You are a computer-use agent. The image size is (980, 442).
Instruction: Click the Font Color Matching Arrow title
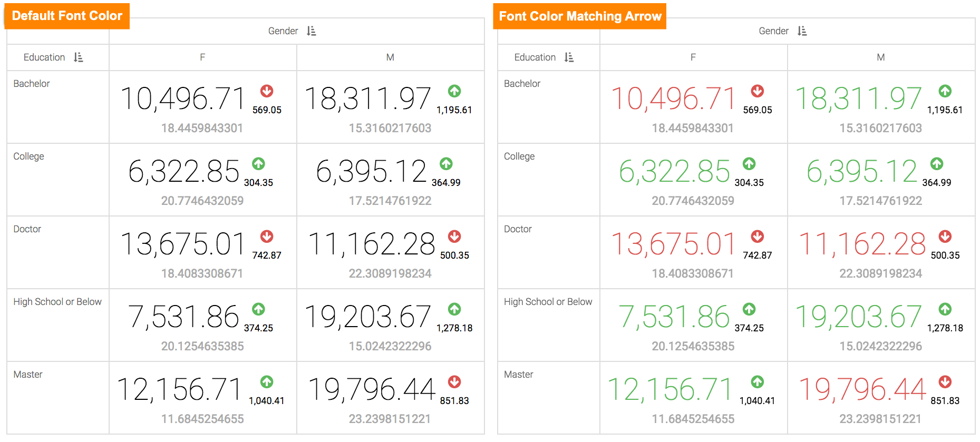[x=580, y=16]
